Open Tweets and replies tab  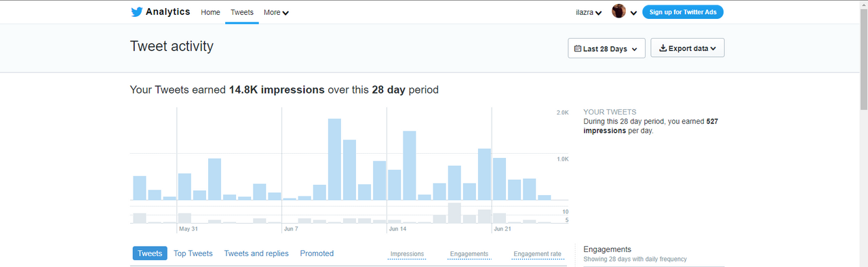256,253
